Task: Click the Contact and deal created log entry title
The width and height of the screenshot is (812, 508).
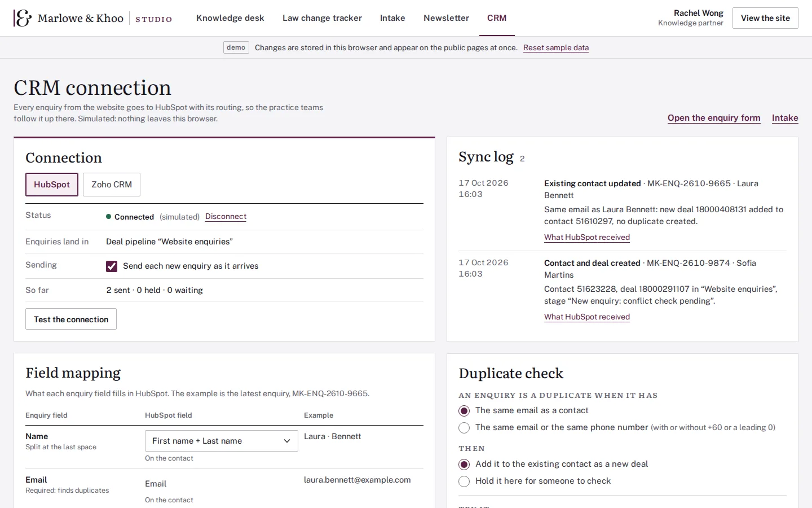Action: (592, 263)
